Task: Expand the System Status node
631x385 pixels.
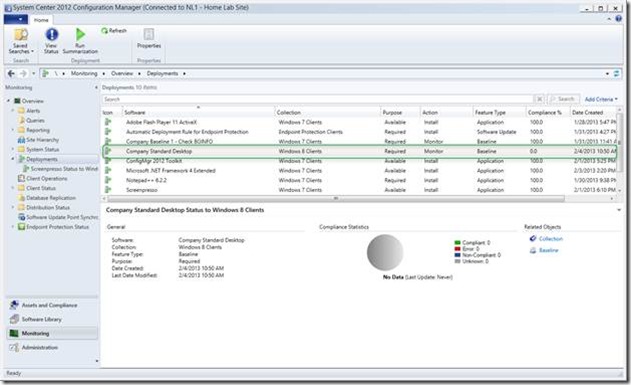Action: click(x=13, y=149)
